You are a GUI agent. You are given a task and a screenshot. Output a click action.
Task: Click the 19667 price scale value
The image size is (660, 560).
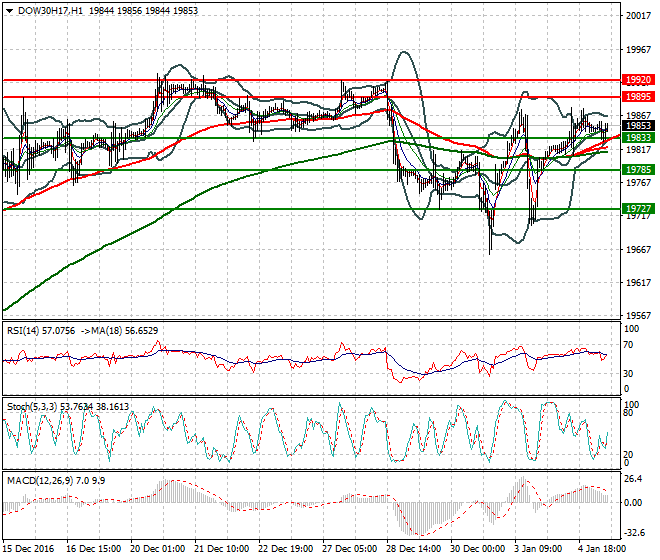click(639, 250)
